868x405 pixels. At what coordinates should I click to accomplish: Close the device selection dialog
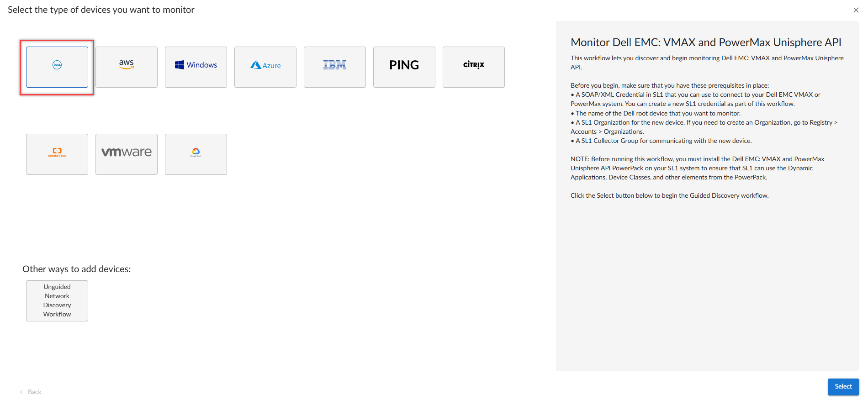pos(856,10)
